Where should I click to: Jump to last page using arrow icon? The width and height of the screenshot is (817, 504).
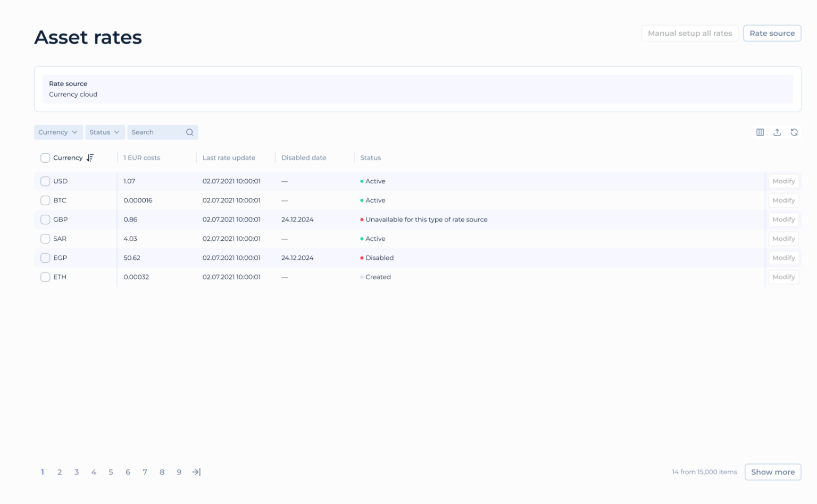196,472
